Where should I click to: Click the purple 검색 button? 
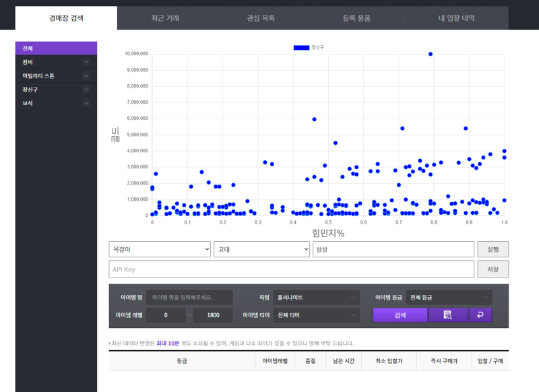(400, 315)
